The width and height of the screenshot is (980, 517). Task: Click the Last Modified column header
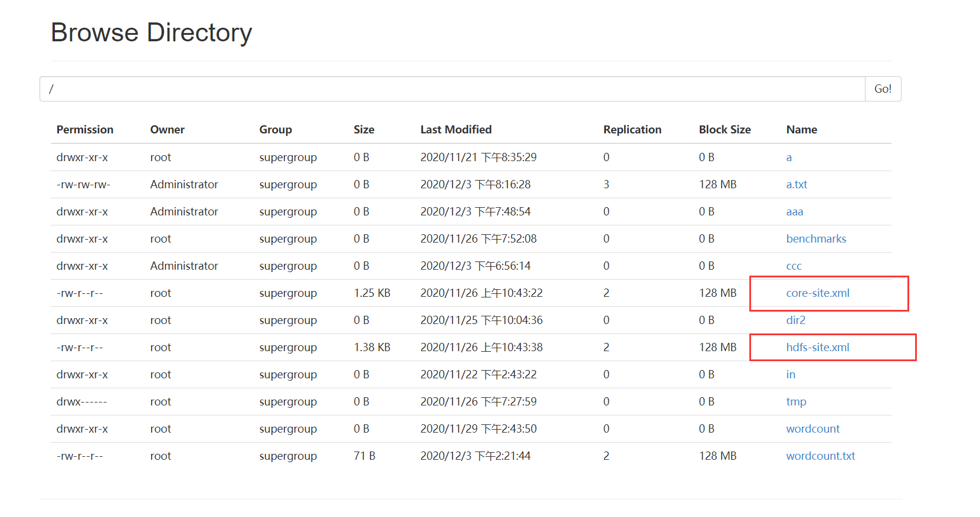(x=456, y=130)
